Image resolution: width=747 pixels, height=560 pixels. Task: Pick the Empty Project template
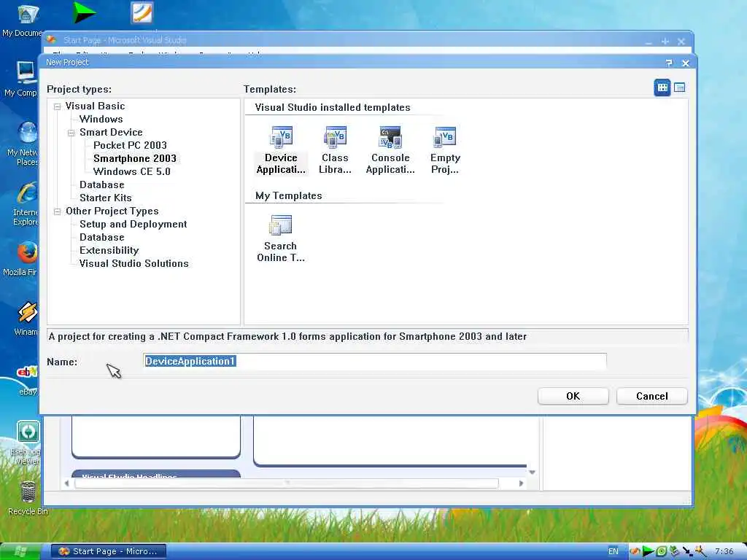(445, 150)
